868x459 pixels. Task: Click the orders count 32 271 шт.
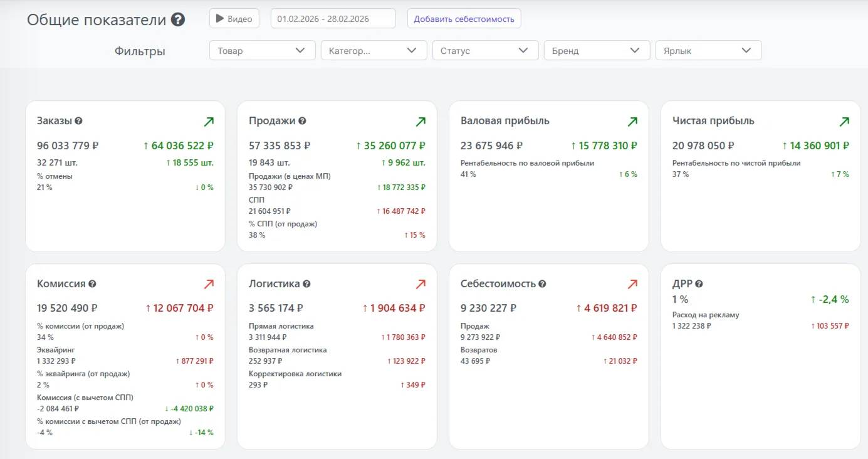coord(57,162)
